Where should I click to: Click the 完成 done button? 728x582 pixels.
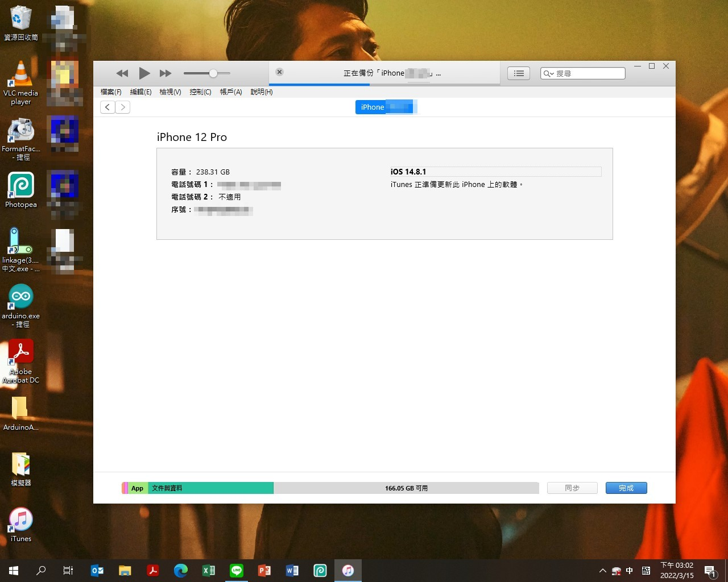(x=626, y=488)
